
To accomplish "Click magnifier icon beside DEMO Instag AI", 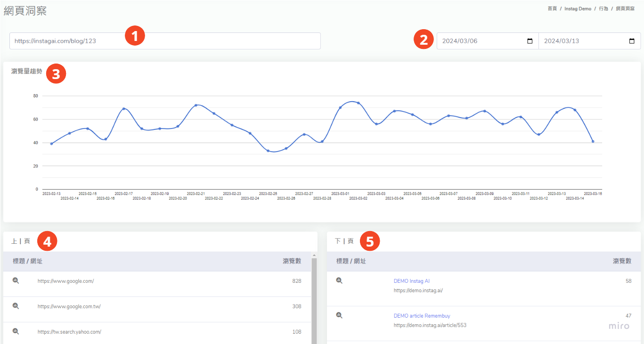I will pyautogui.click(x=339, y=280).
